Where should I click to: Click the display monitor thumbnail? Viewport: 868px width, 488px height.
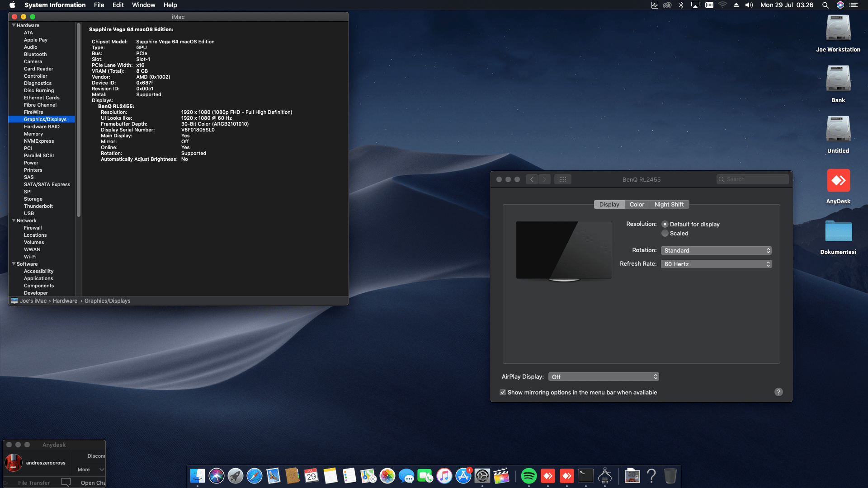pyautogui.click(x=564, y=251)
